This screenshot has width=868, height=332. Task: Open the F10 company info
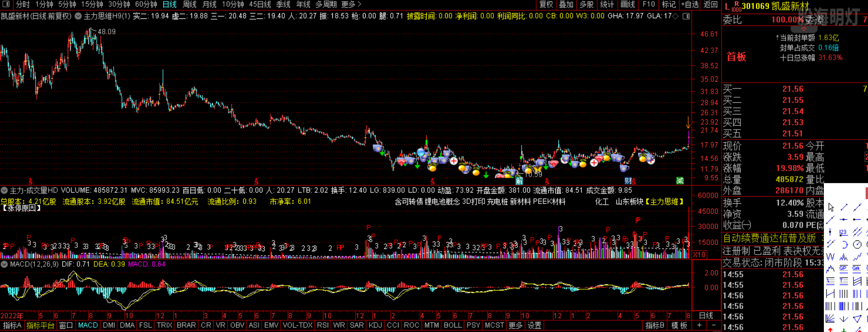(x=649, y=4)
